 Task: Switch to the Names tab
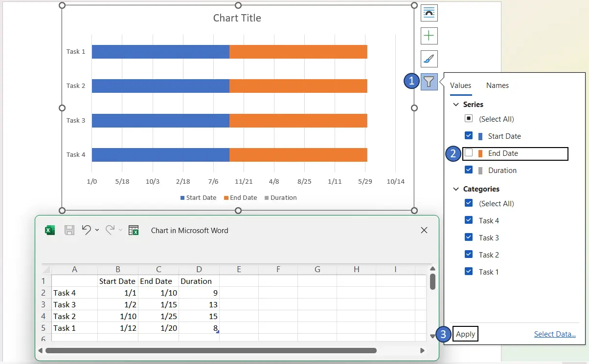[498, 86]
